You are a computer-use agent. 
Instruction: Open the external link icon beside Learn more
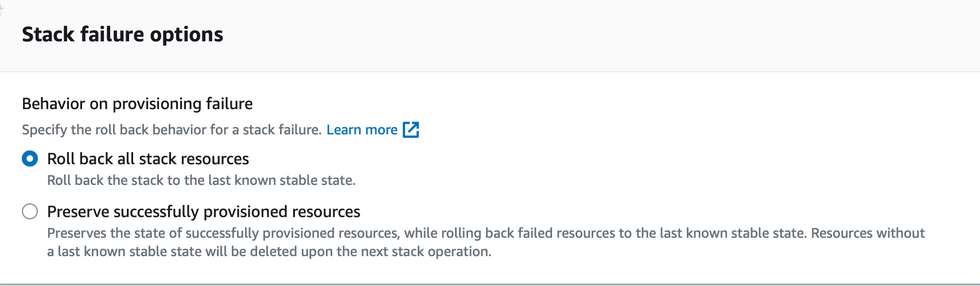click(x=411, y=130)
